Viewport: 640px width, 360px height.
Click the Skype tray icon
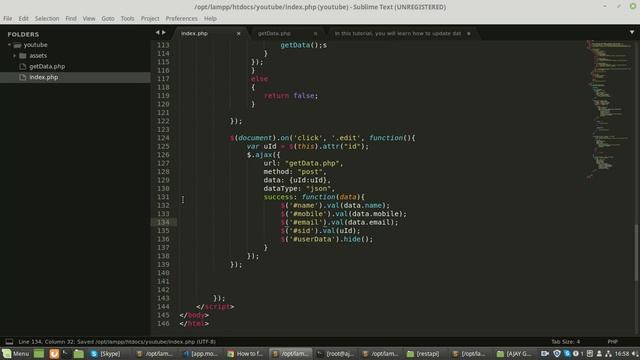coord(567,353)
